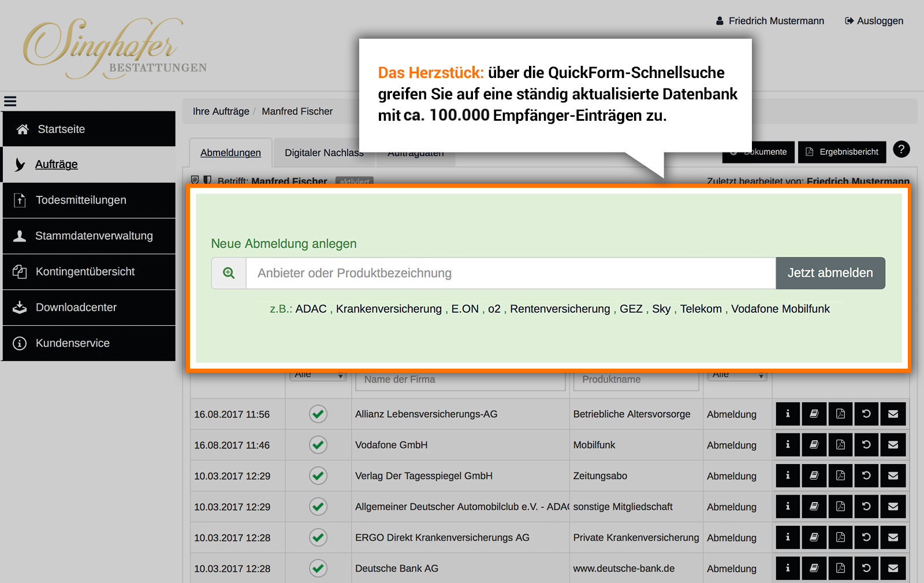The height and width of the screenshot is (583, 924).
Task: Open book icon in Verlag Der Tagesspiegel row
Action: 814,476
